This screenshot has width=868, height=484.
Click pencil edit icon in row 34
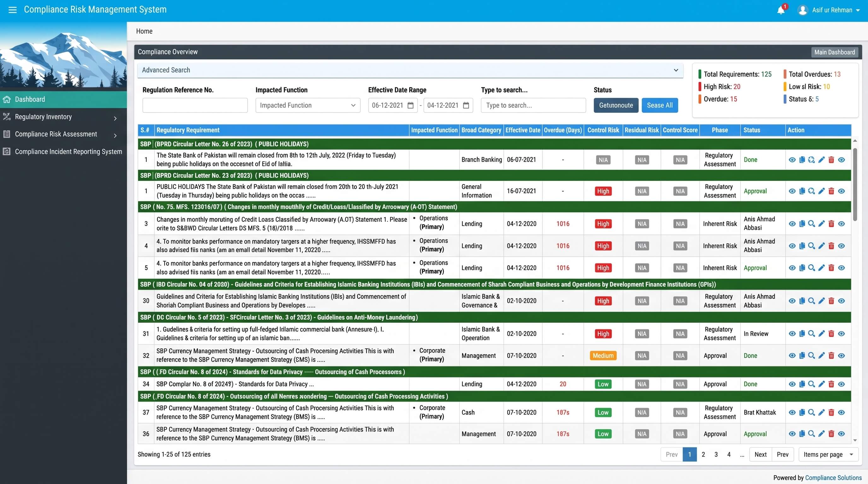tap(822, 384)
